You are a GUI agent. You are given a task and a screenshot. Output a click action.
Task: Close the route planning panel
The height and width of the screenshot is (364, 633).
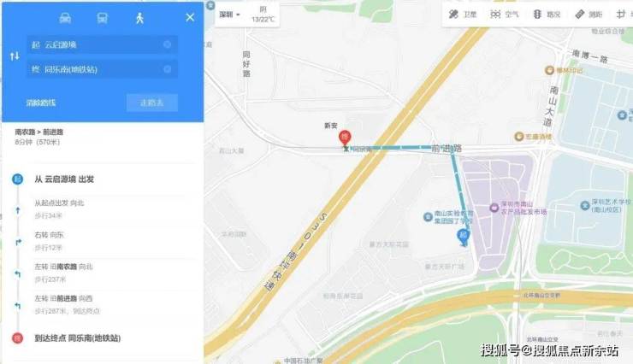pyautogui.click(x=190, y=17)
